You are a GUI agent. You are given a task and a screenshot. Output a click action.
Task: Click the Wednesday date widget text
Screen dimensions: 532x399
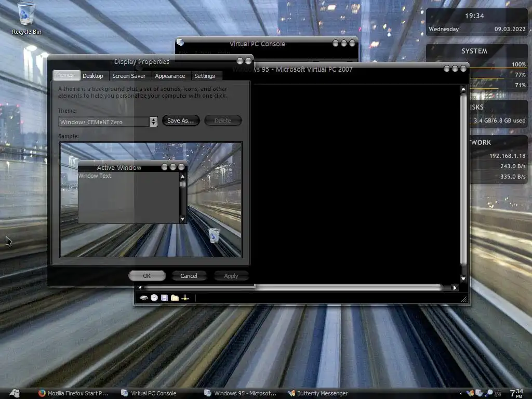pyautogui.click(x=444, y=29)
